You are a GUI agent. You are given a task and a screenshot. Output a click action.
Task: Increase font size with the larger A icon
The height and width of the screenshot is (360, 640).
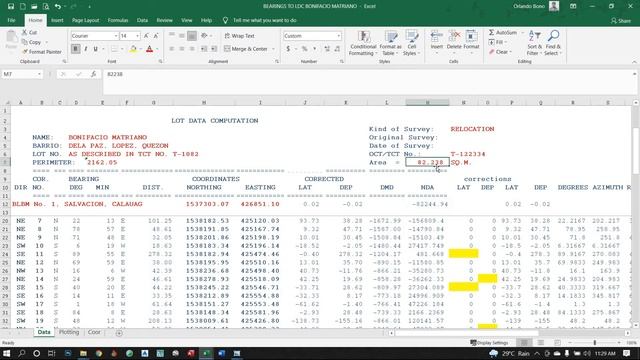146,36
